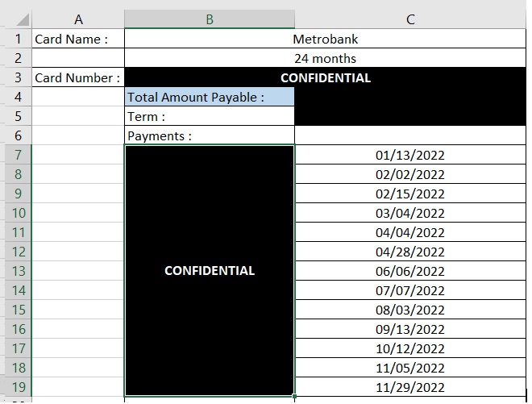Image resolution: width=532 pixels, height=404 pixels.
Task: Click date cell 02/02/2022
Action: [x=410, y=174]
